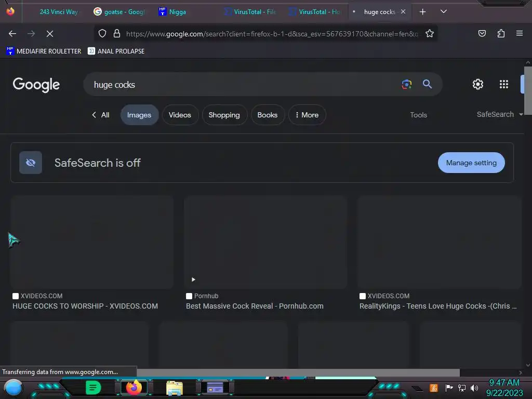Expand the list all tabs chevron

[444, 11]
